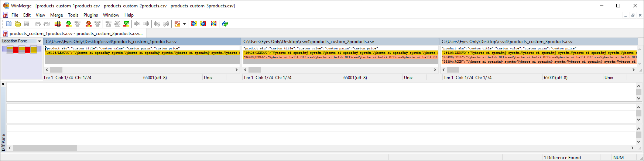Screen dimensions: 644x161
Task: Click the Redo toolbar icon
Action: [x=47, y=24]
